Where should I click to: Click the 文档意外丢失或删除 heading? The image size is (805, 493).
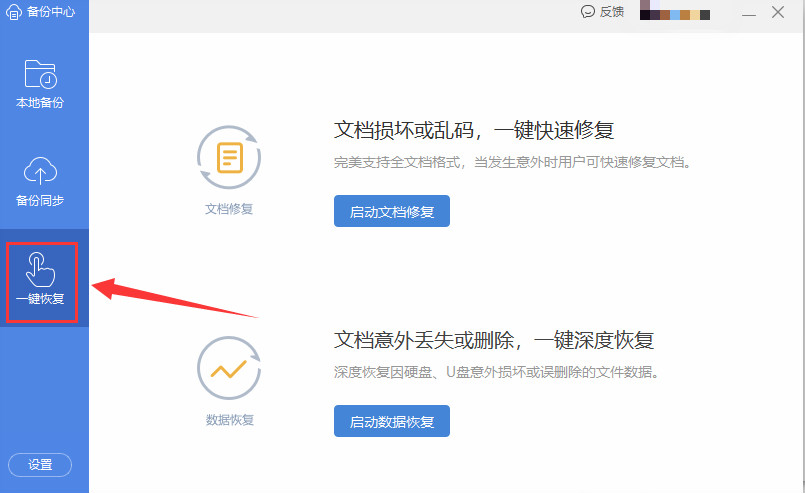pyautogui.click(x=494, y=340)
